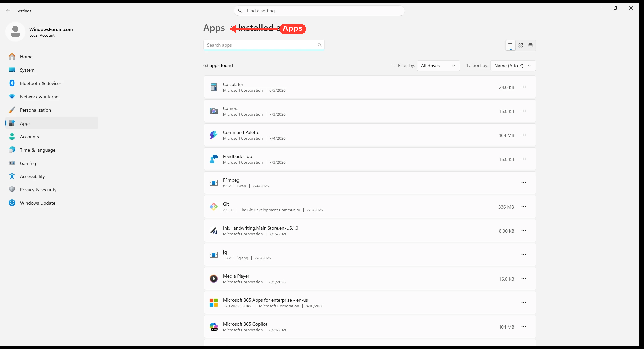The width and height of the screenshot is (644, 349).
Task: Click The Git Development Community publisher text
Action: (x=270, y=210)
